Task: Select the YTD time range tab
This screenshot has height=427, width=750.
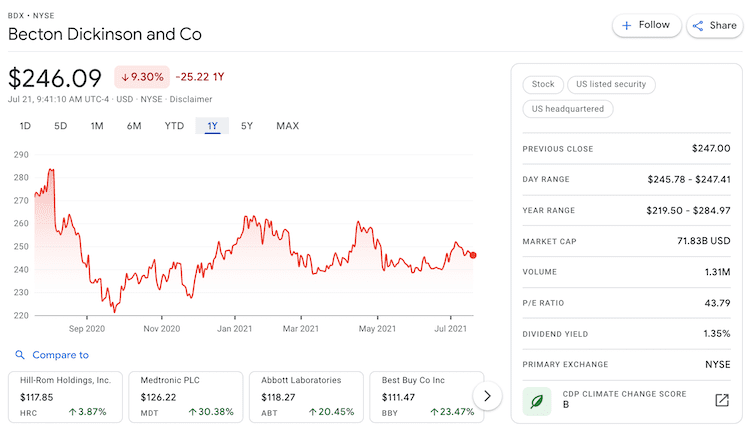Action: point(174,126)
